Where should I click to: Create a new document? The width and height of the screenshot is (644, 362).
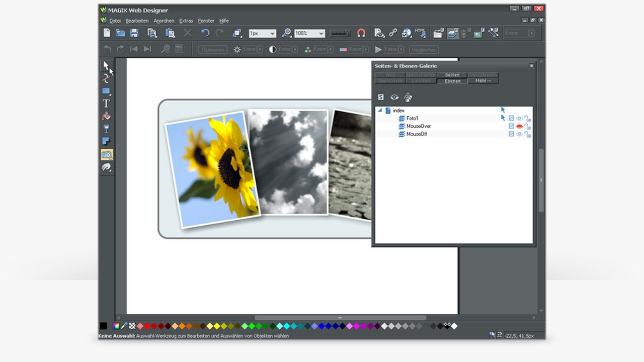click(107, 33)
